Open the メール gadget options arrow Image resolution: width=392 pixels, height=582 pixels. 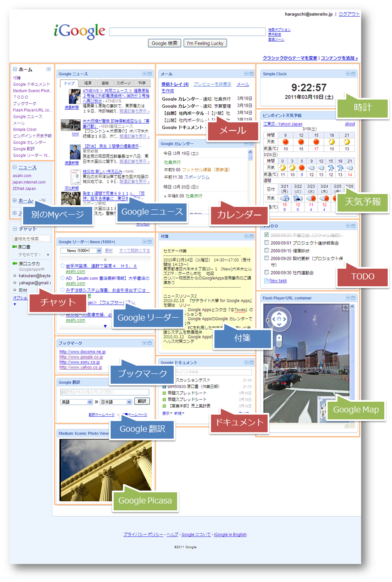[246, 74]
